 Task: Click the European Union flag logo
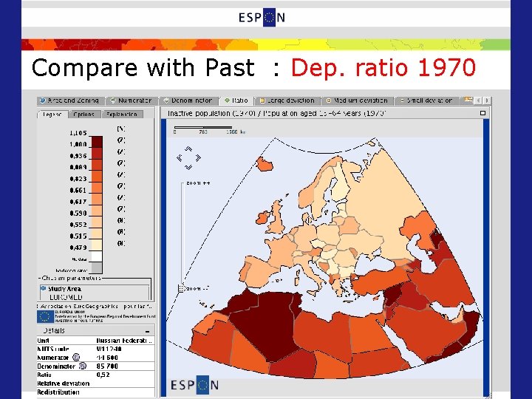coord(45,316)
